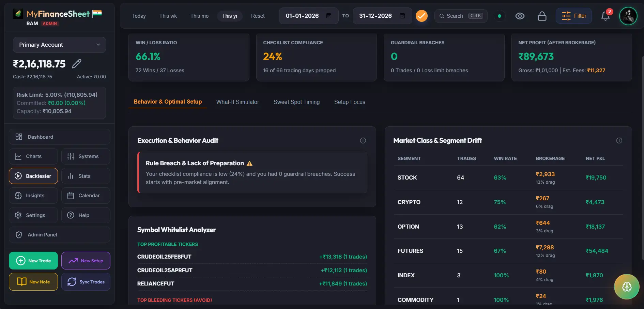
Task: Create a New Note
Action: click(33, 282)
